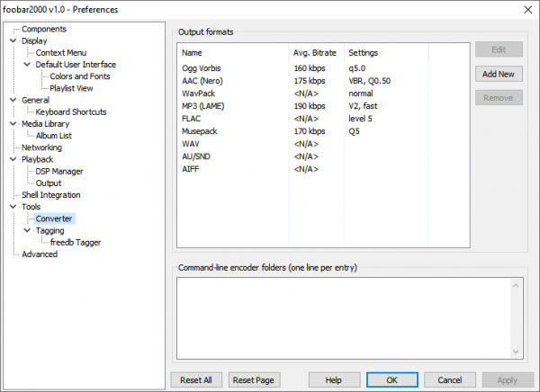Select the FLAC output format row

click(x=192, y=118)
